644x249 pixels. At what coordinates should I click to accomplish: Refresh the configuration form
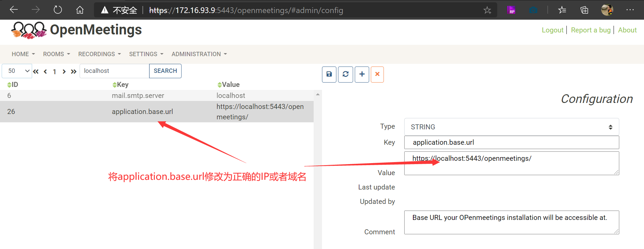click(x=345, y=74)
